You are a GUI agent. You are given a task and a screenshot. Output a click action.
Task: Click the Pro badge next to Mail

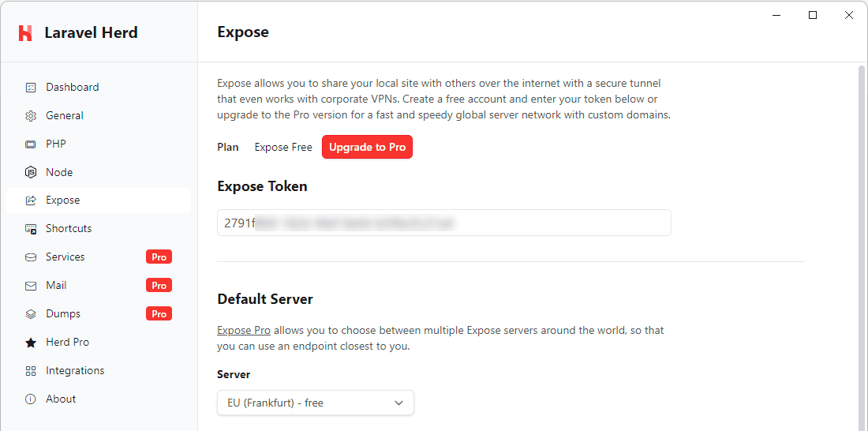159,285
